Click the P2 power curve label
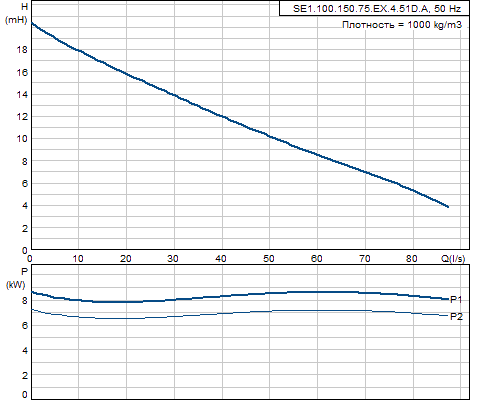The width and height of the screenshot is (500, 400). tap(456, 316)
